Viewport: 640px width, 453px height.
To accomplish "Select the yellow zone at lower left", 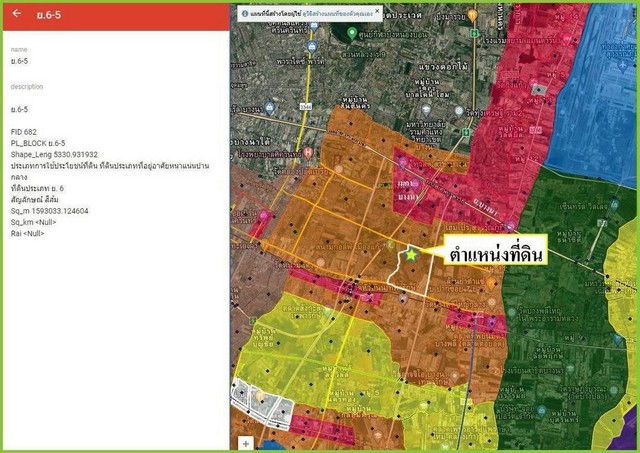I will click(300, 340).
